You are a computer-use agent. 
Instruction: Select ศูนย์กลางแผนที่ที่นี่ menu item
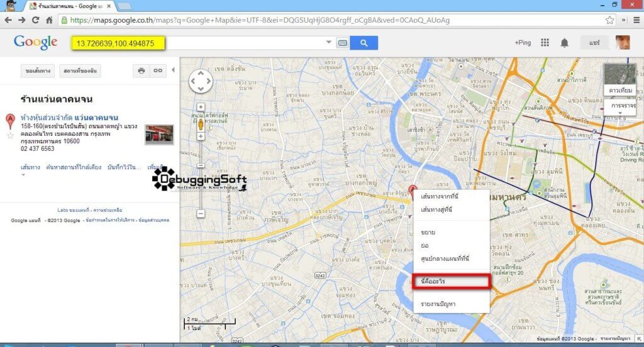tap(445, 259)
